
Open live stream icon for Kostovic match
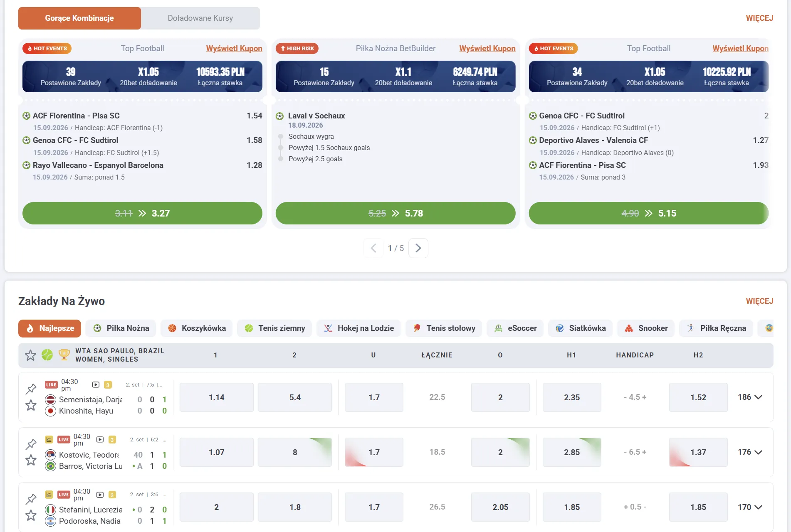[x=100, y=440]
